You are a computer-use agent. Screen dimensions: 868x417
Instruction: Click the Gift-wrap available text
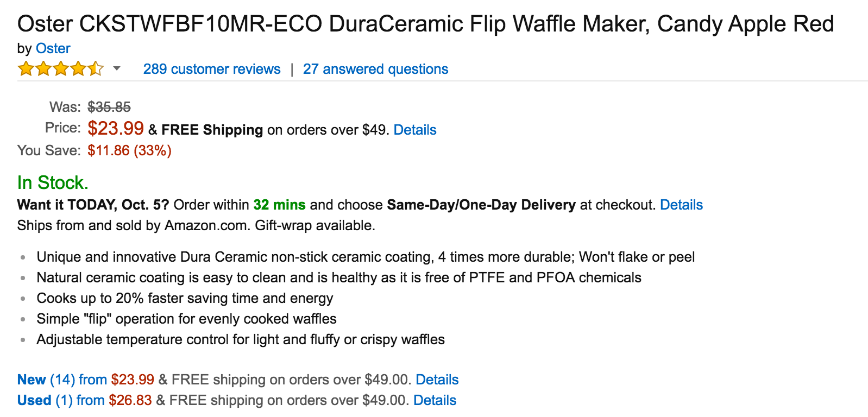[315, 225]
